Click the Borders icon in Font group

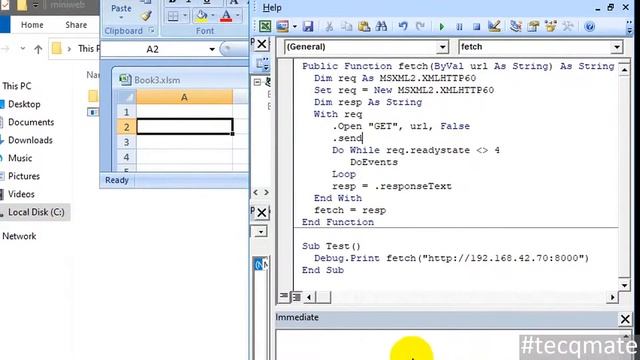coord(173,16)
